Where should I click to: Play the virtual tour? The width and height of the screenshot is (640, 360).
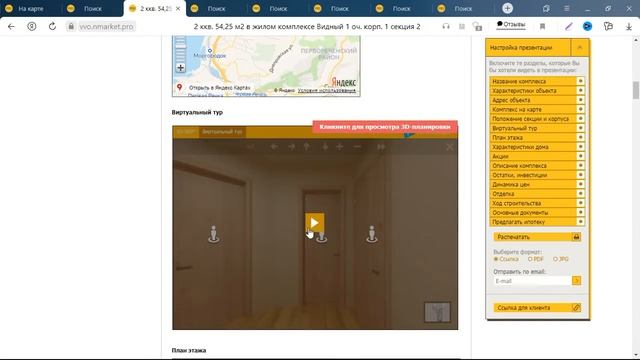(x=314, y=222)
